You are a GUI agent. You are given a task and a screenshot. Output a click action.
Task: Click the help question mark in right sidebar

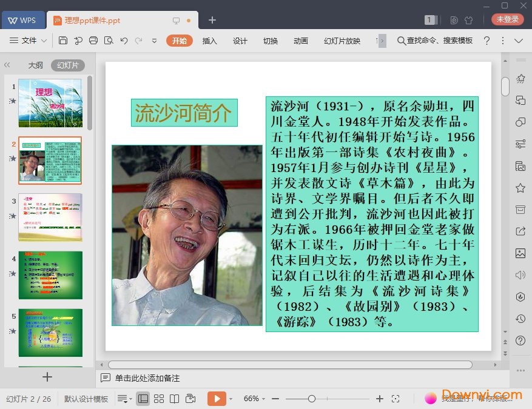[520, 341]
